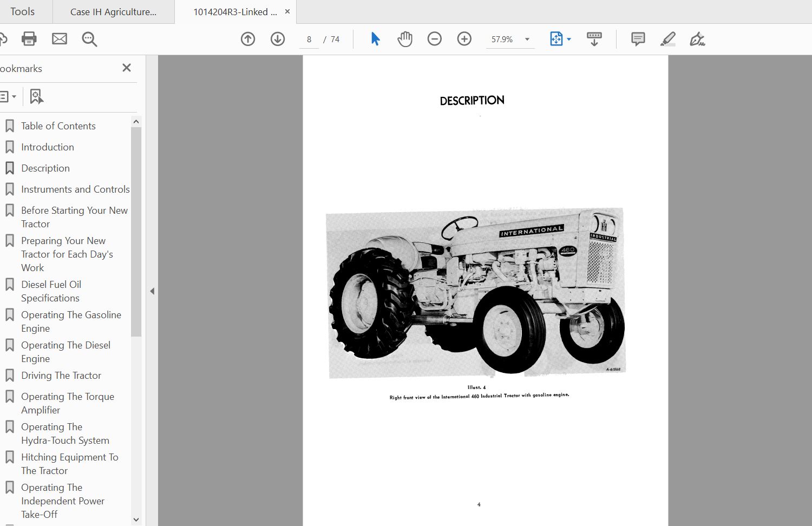This screenshot has height=526, width=812.
Task: Close the 1014204R3-Linked tab
Action: coord(287,11)
